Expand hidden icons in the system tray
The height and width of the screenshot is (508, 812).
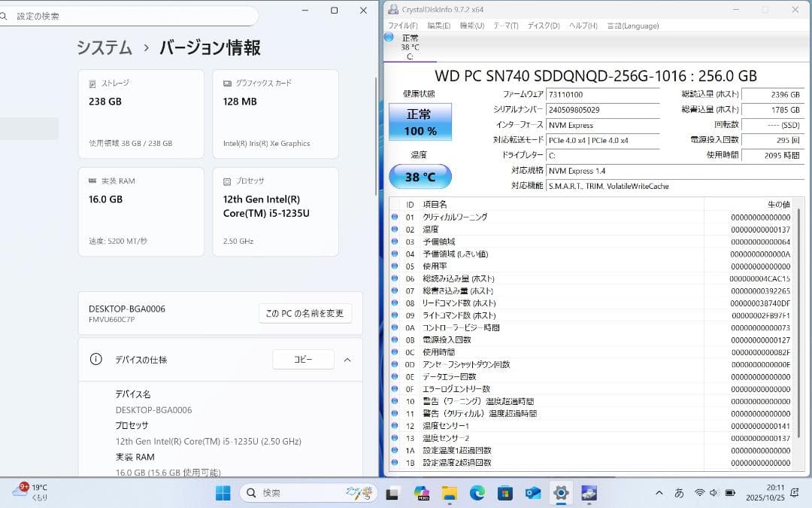point(659,493)
